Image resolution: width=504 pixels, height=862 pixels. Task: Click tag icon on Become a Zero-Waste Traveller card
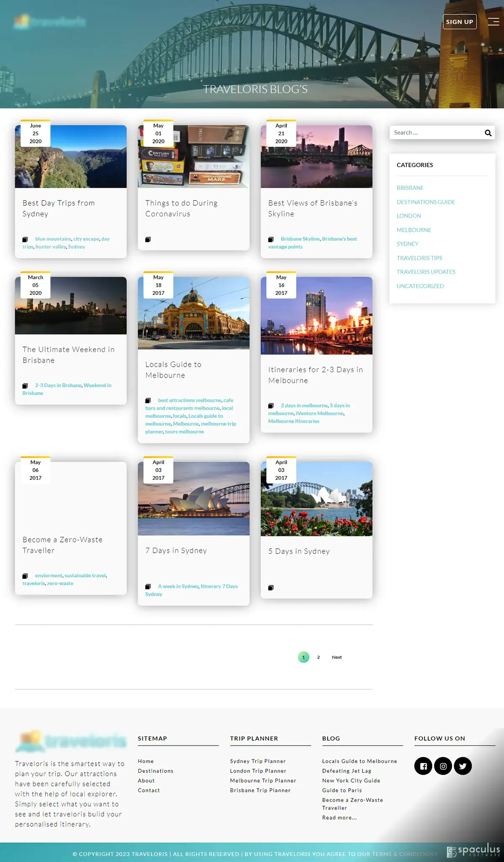pyautogui.click(x=25, y=576)
